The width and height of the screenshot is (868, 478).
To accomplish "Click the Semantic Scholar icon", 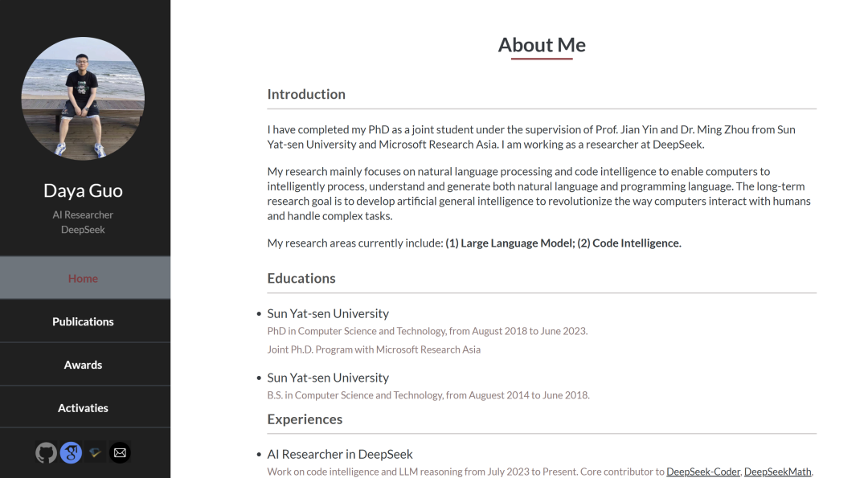I will (x=96, y=453).
